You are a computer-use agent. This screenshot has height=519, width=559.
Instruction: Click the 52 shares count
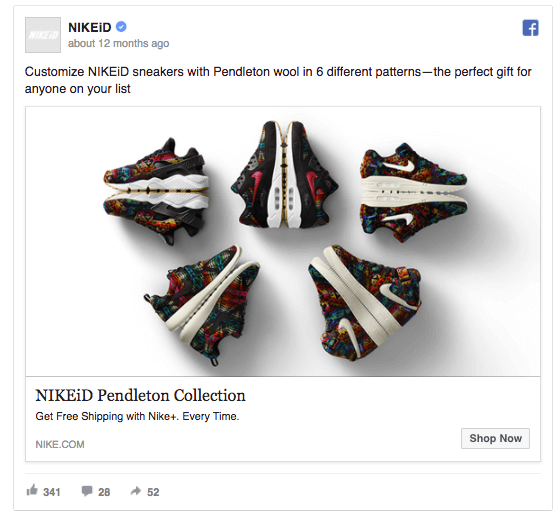pos(153,492)
